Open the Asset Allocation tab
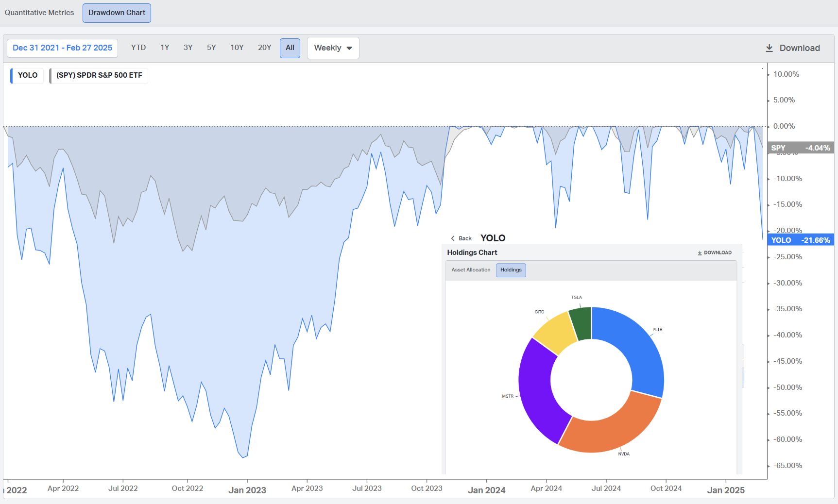 pyautogui.click(x=471, y=270)
